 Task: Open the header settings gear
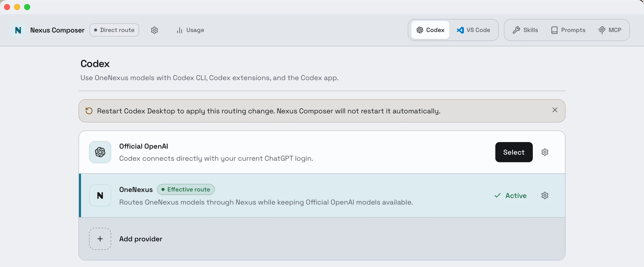(x=154, y=30)
